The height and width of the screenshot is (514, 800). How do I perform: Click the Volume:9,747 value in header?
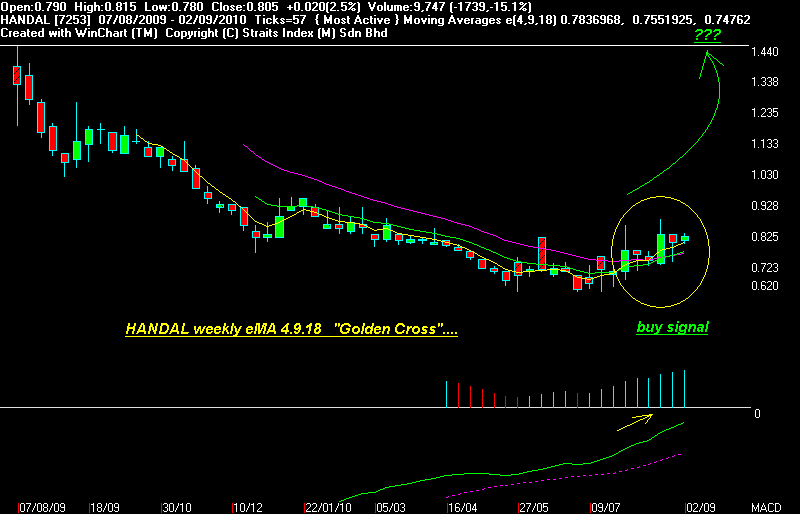(406, 7)
